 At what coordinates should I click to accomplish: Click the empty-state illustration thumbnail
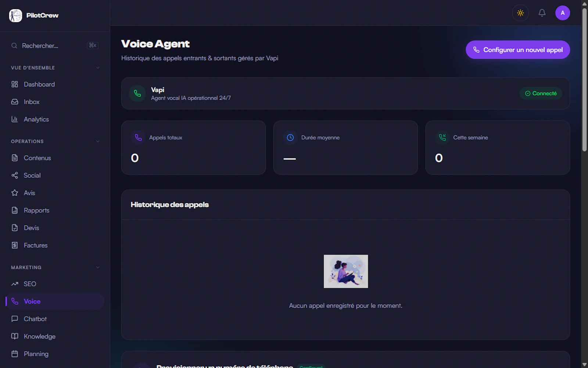pyautogui.click(x=346, y=271)
